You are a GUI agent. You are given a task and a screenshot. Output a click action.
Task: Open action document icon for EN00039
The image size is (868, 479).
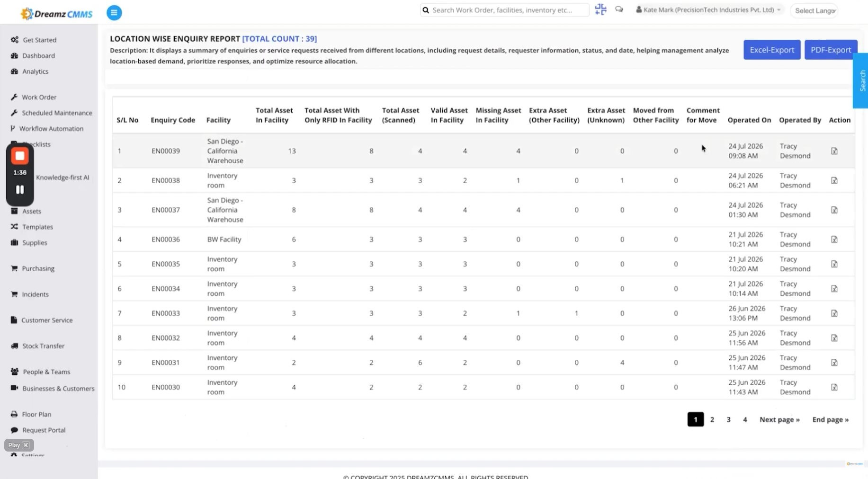[x=834, y=151]
